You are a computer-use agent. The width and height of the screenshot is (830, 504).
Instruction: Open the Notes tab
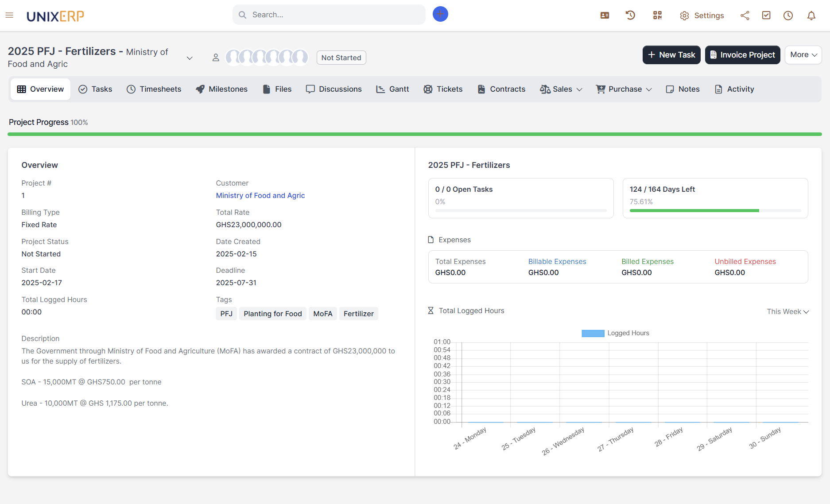tap(683, 89)
